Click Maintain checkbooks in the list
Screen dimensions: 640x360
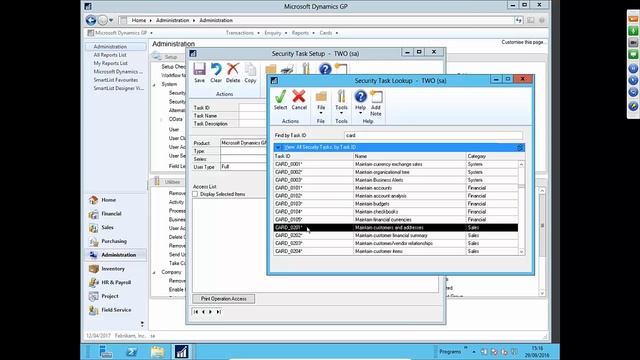376,212
